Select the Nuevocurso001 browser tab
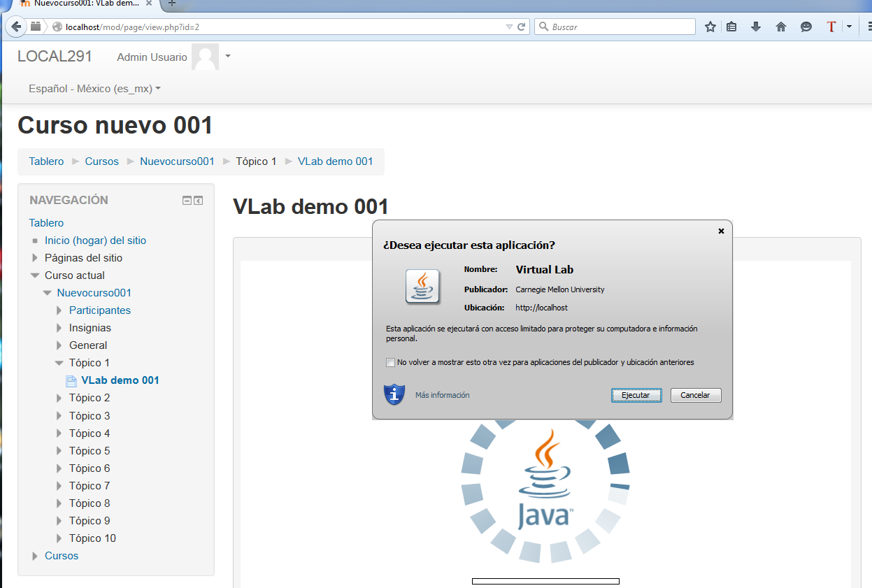Image resolution: width=872 pixels, height=588 pixels. click(x=84, y=3)
